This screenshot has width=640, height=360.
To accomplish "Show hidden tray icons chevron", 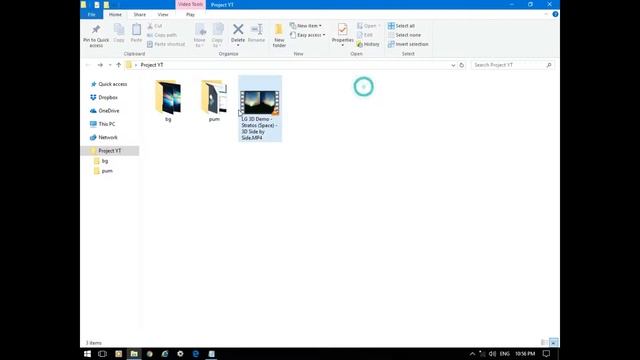I will click(x=472, y=353).
